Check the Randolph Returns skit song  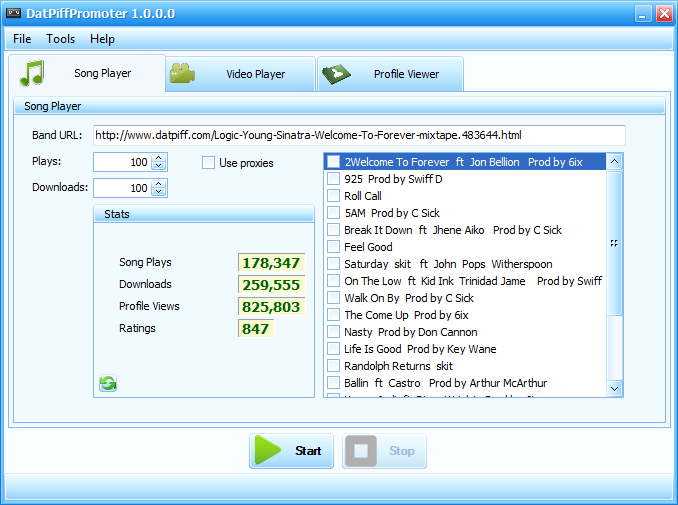pyautogui.click(x=333, y=366)
